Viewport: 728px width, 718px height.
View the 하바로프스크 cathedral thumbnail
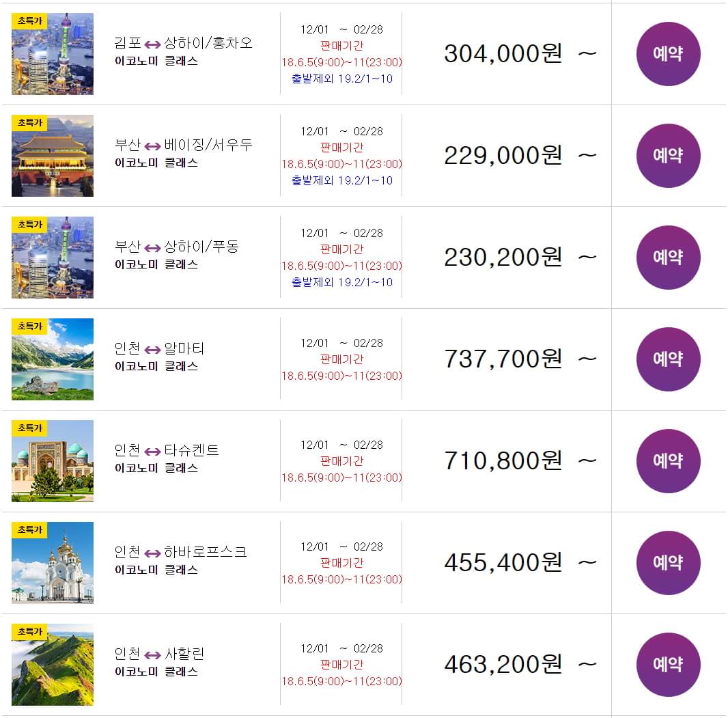click(x=53, y=564)
